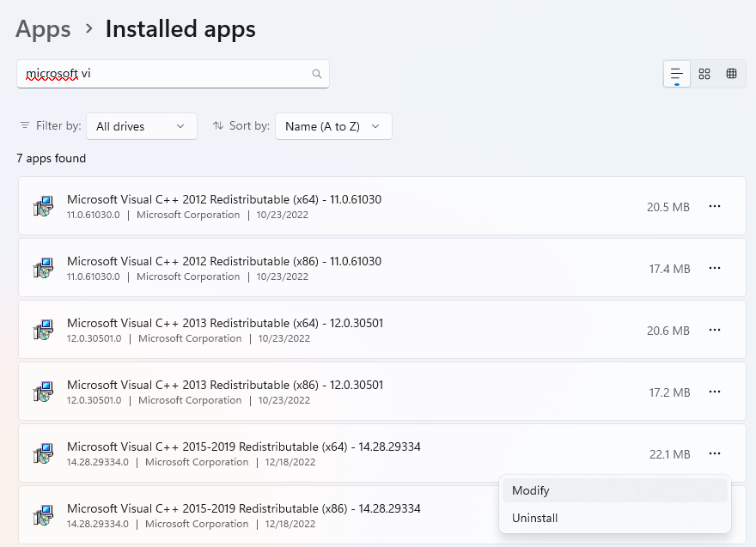Viewport: 756px width, 547px height.
Task: Switch to grid view layout
Action: 704,74
